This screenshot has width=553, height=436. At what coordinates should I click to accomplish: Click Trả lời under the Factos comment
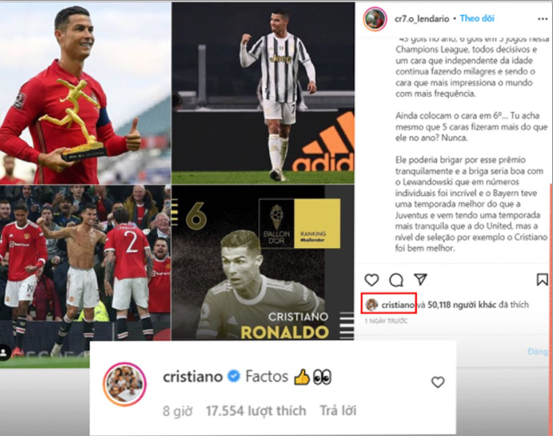pyautogui.click(x=338, y=411)
